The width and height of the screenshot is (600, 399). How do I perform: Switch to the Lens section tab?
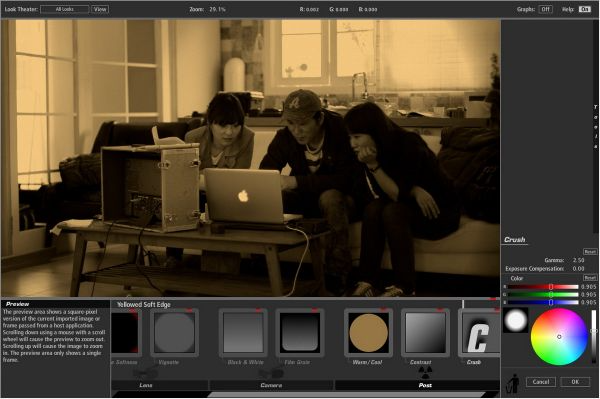click(146, 385)
